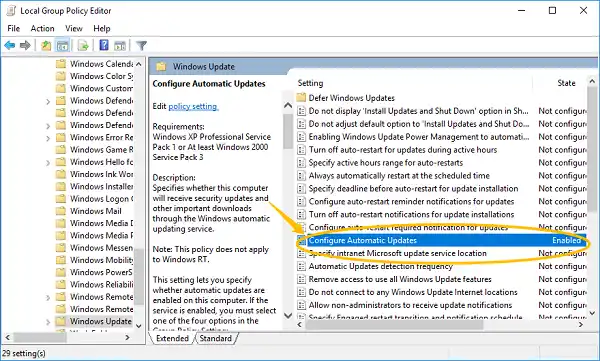The image size is (600, 361).
Task: Click policy icon beside 'Turn off auto-restart for updates'
Action: click(x=302, y=150)
